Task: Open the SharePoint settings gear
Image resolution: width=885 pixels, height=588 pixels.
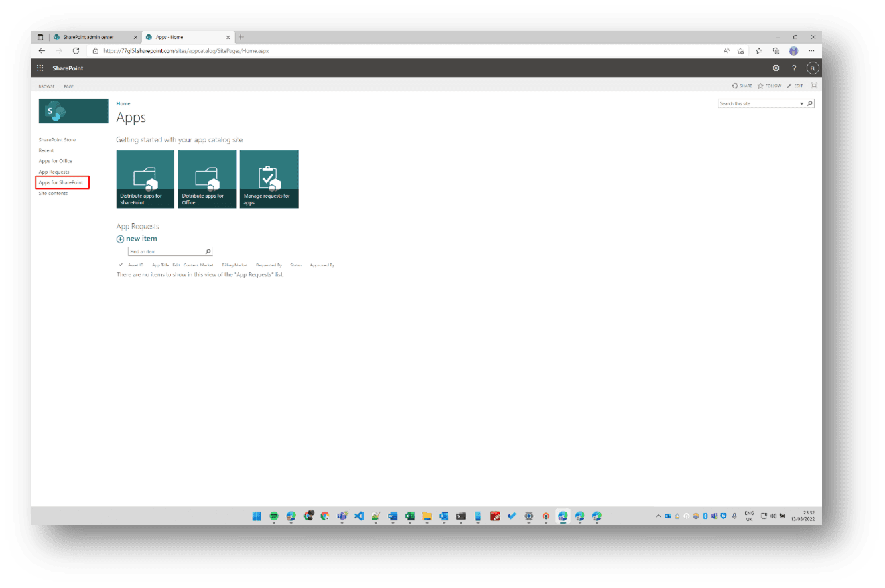Action: point(776,68)
